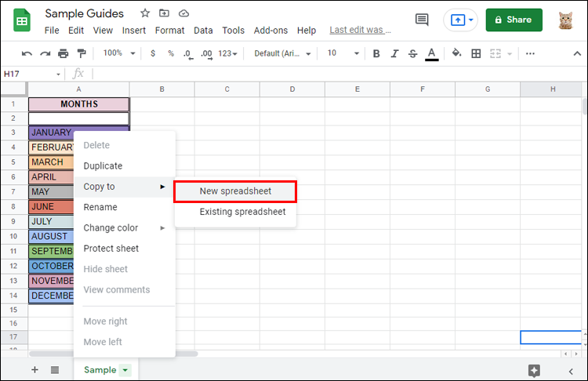Open the Format menu
Viewport: 588px width, 381px height.
tap(170, 31)
